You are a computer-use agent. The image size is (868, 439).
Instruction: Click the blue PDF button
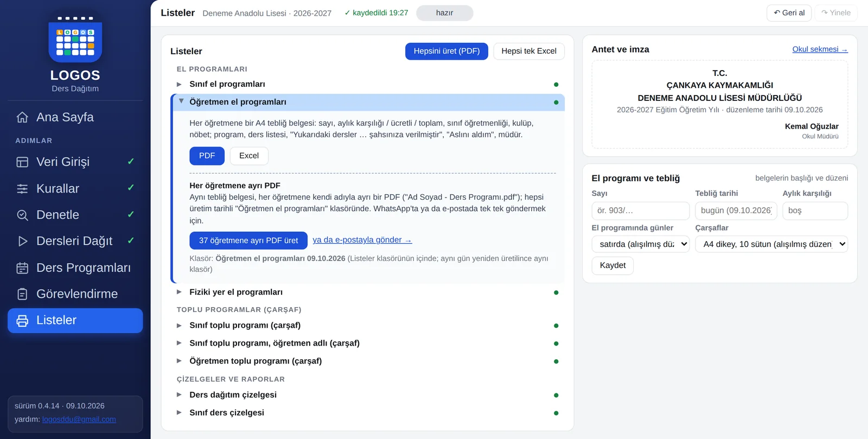click(207, 156)
